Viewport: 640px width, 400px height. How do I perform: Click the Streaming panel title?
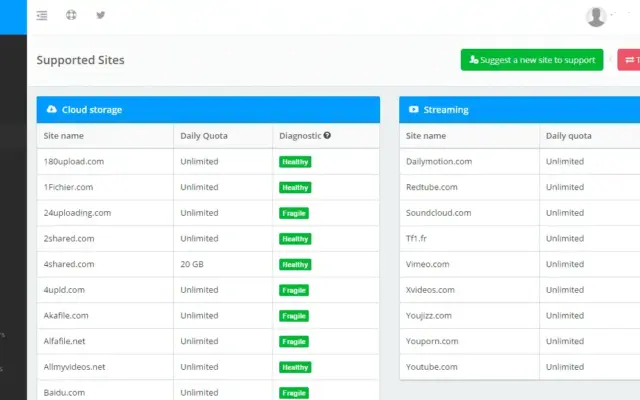coord(446,109)
